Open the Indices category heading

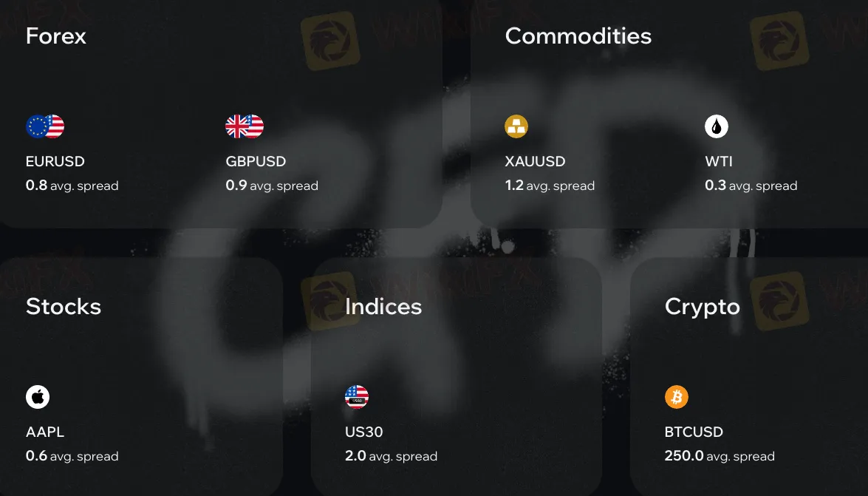(x=383, y=307)
